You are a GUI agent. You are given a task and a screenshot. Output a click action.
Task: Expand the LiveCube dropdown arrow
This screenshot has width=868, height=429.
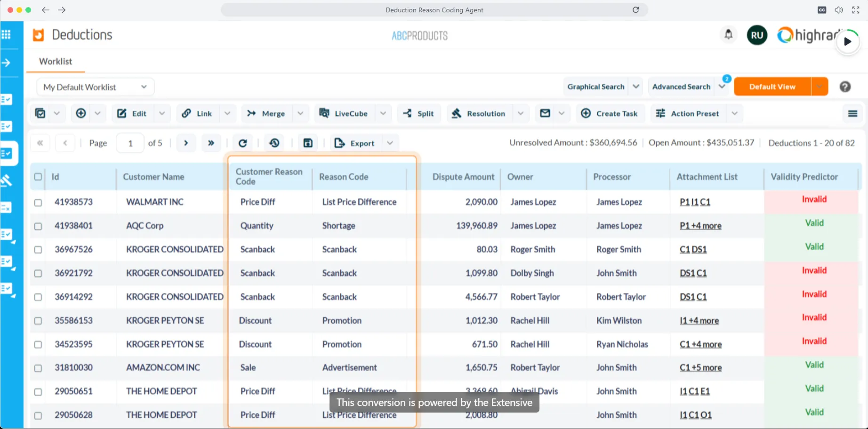(x=383, y=113)
